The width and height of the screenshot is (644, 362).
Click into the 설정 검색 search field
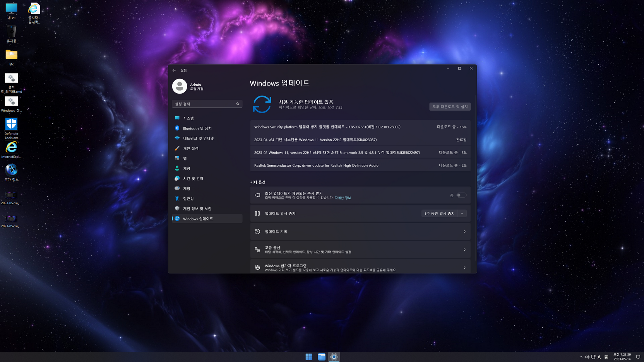[x=207, y=104]
